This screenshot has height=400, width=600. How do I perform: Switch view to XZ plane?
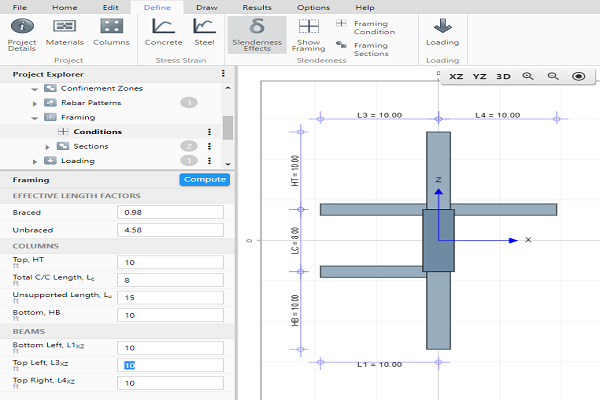click(x=456, y=76)
